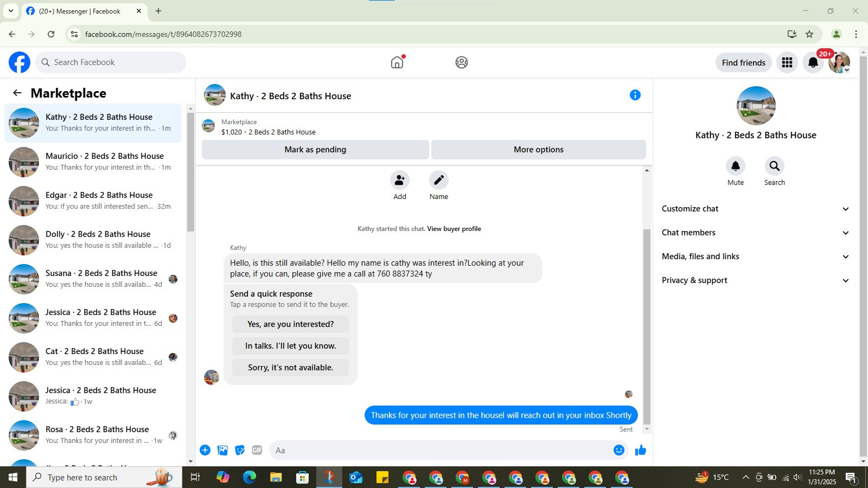This screenshot has width=868, height=488.
Task: Click the Mark as pending button
Action: pos(315,150)
